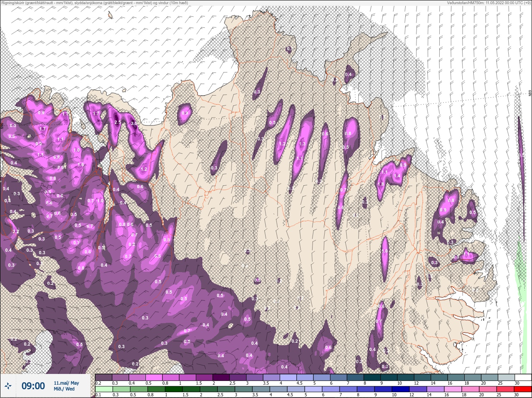This screenshot has height=398, width=532.
Task: Select the pink rain swatch labeled 18
Action: click(470, 390)
